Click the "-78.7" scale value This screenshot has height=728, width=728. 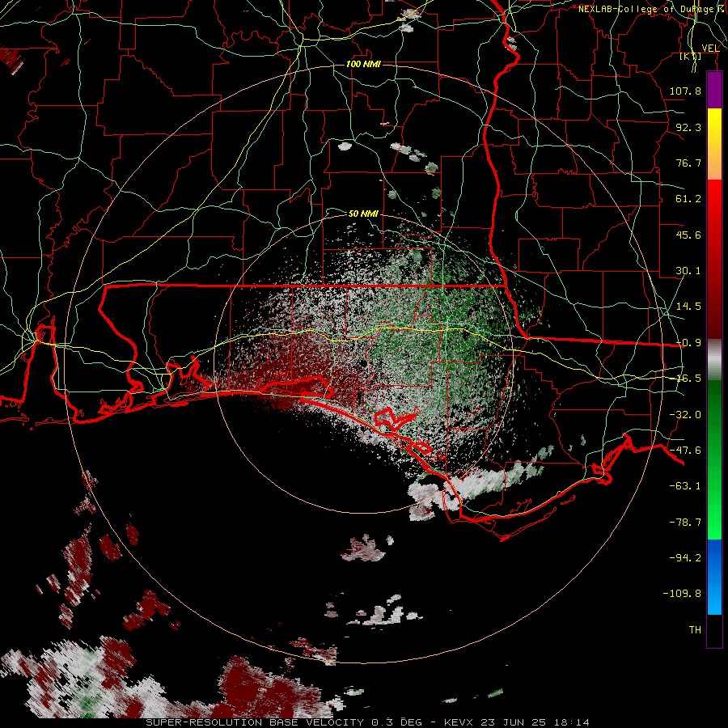click(x=685, y=523)
